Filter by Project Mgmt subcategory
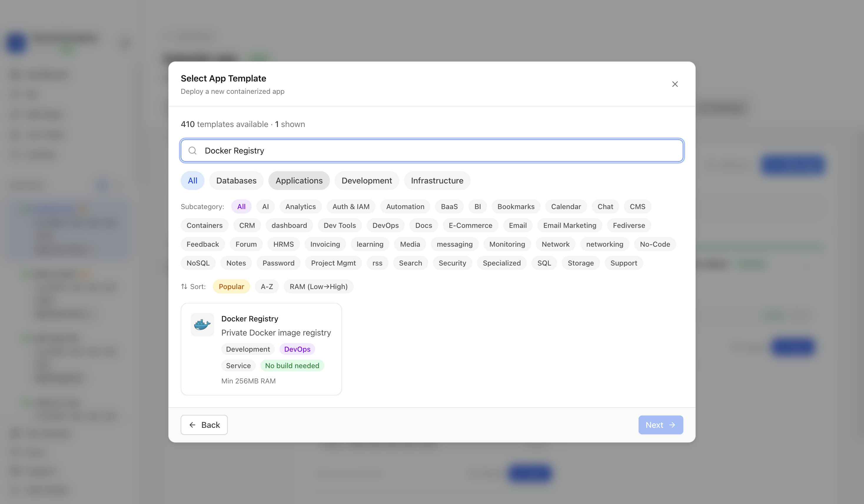Screen dimensions: 864x504 (333, 263)
